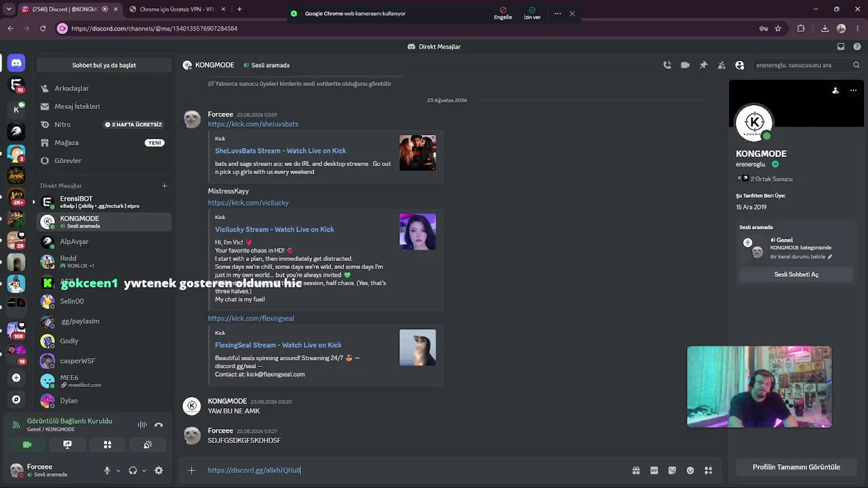Open Mesaj İstekleri
Screen dimensions: 868x488
104,106
